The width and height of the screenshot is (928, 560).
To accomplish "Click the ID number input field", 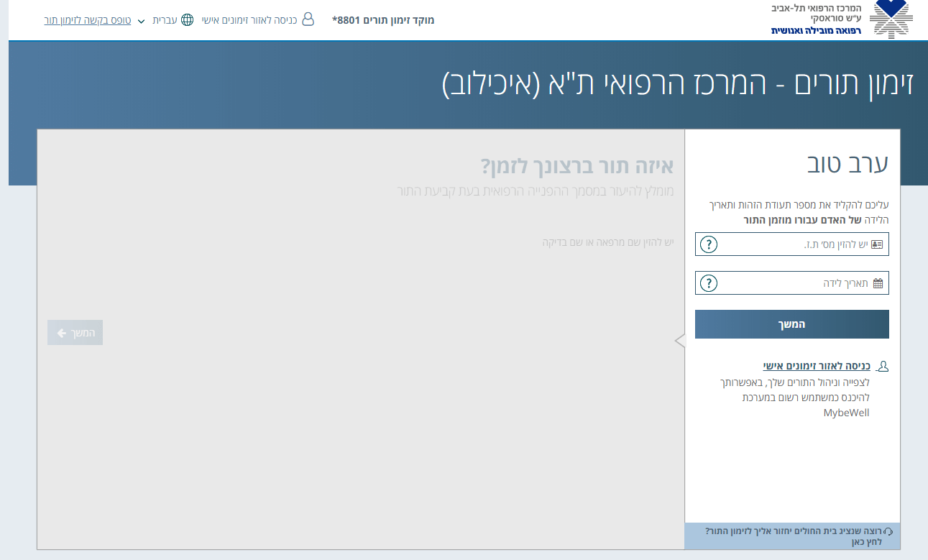I will click(792, 244).
